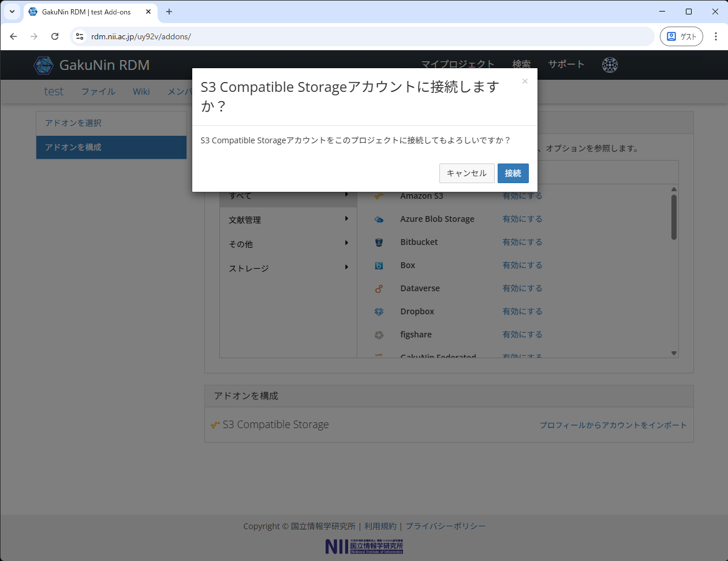Screen dimensions: 728x561
Task: Click プロフィールからアカウントをインポート link
Action: point(613,425)
